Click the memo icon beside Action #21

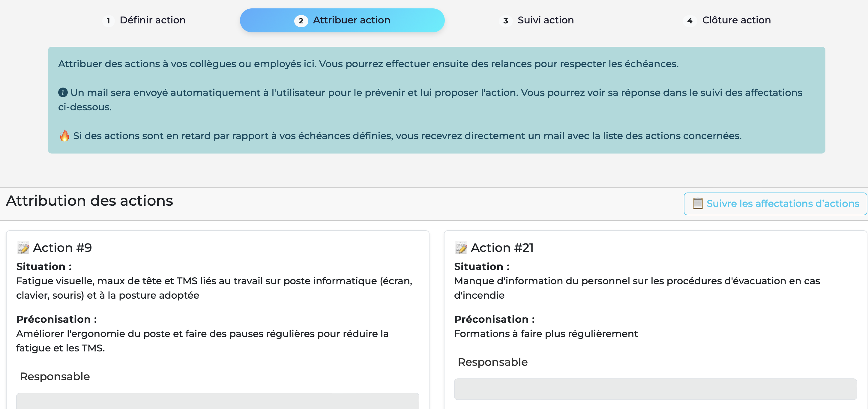pos(461,248)
